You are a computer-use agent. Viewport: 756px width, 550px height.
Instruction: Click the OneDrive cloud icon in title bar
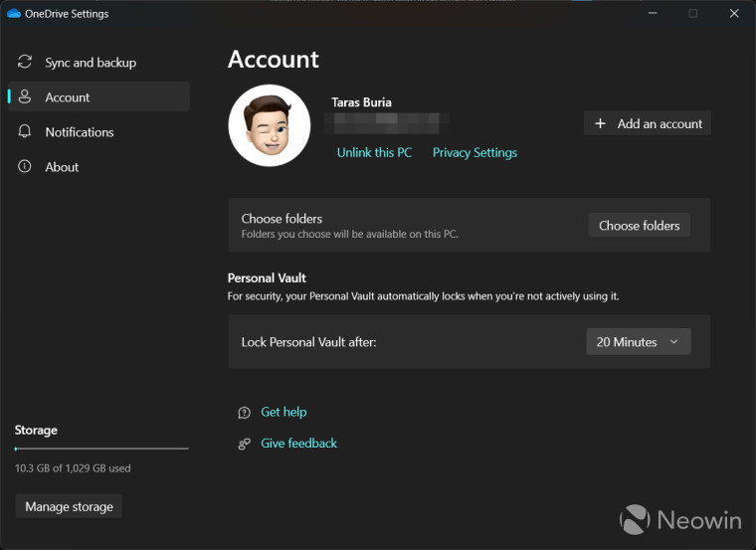point(14,13)
